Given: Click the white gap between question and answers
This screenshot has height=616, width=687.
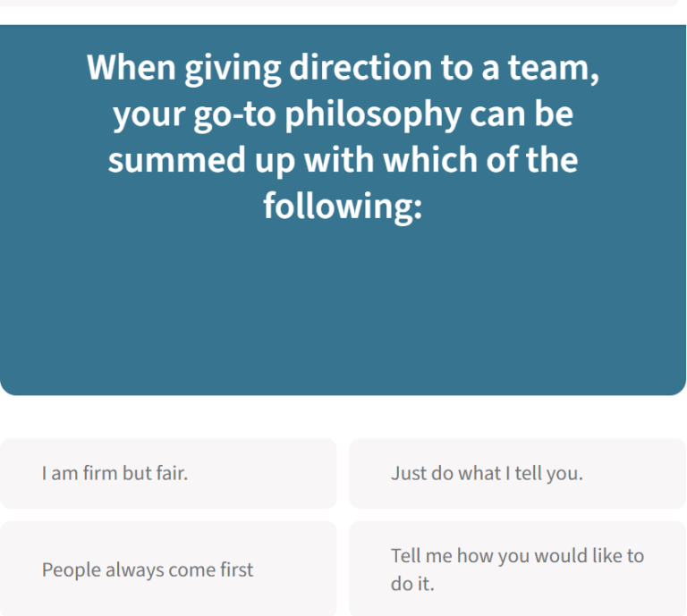Looking at the screenshot, I should [343, 417].
